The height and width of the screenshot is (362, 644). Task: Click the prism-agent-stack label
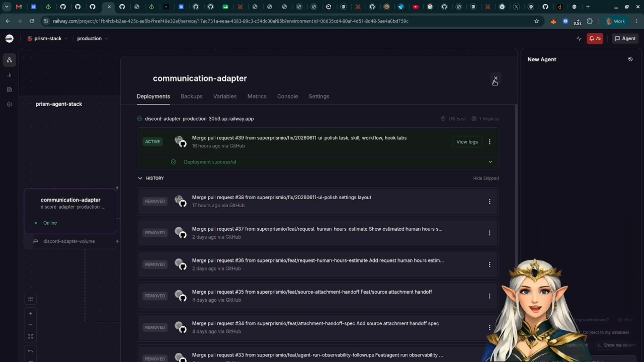tap(59, 104)
